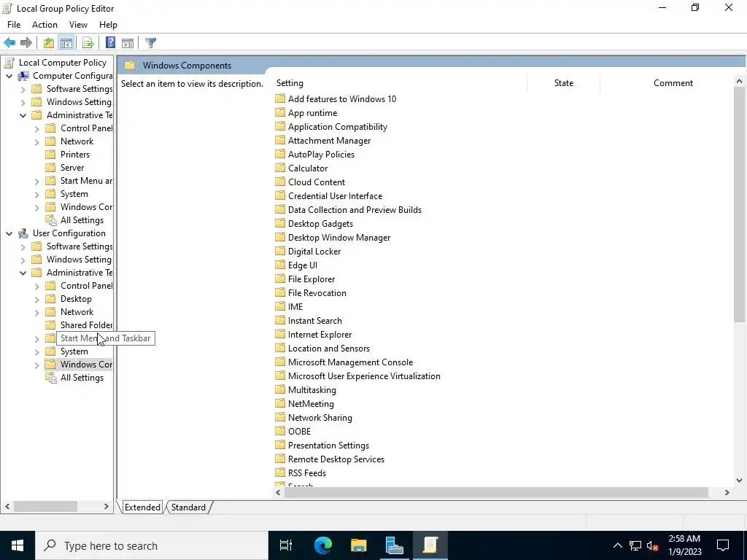
Task: Select All Settings under User Configuration
Action: [82, 378]
